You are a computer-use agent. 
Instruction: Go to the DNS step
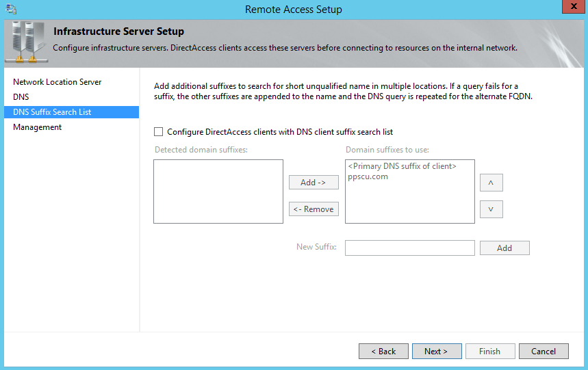point(21,97)
